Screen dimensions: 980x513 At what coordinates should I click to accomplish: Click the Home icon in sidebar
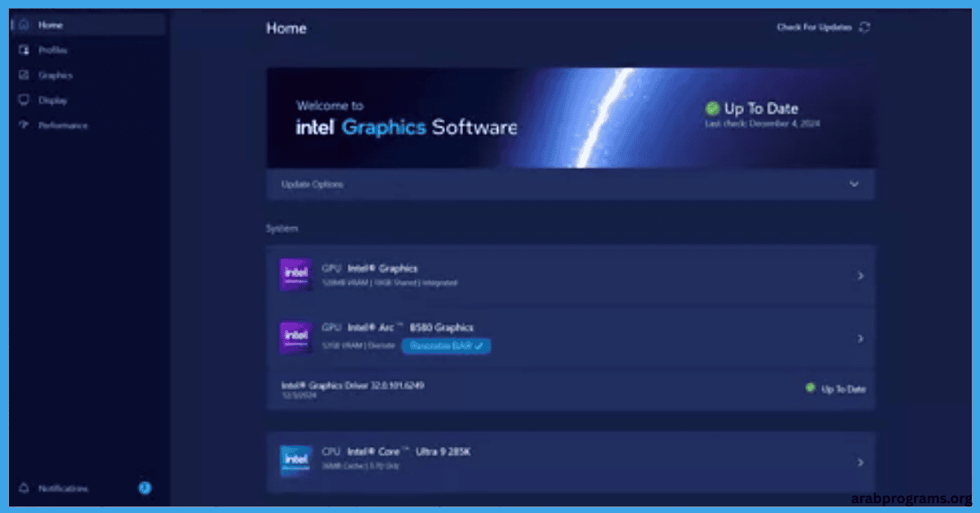pyautogui.click(x=24, y=25)
